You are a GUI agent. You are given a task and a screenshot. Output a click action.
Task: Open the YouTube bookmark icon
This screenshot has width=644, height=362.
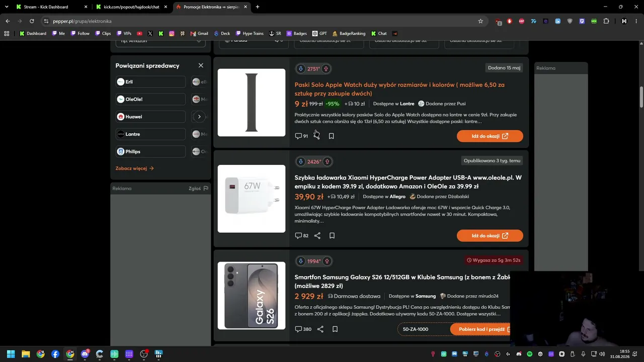tap(139, 34)
